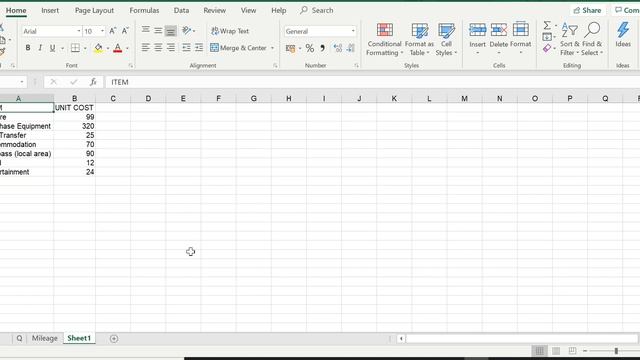Align text right
Viewport: 640px width, 360px height.
[x=171, y=48]
